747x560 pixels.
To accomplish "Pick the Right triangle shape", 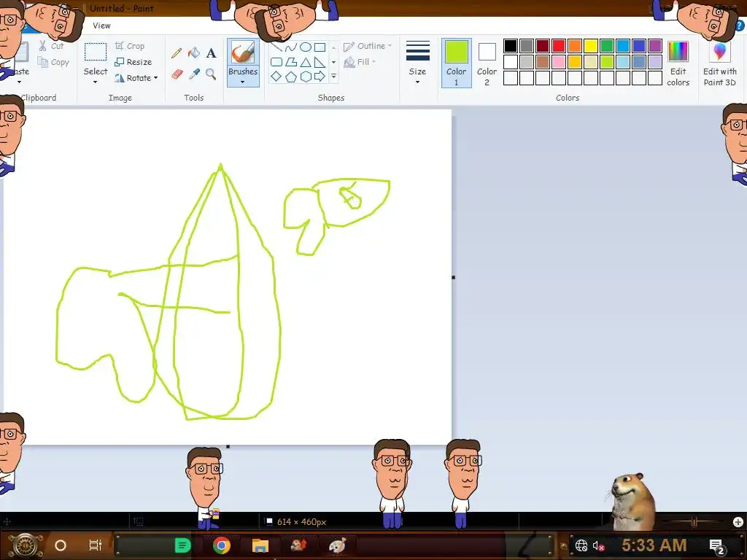I will 320,62.
